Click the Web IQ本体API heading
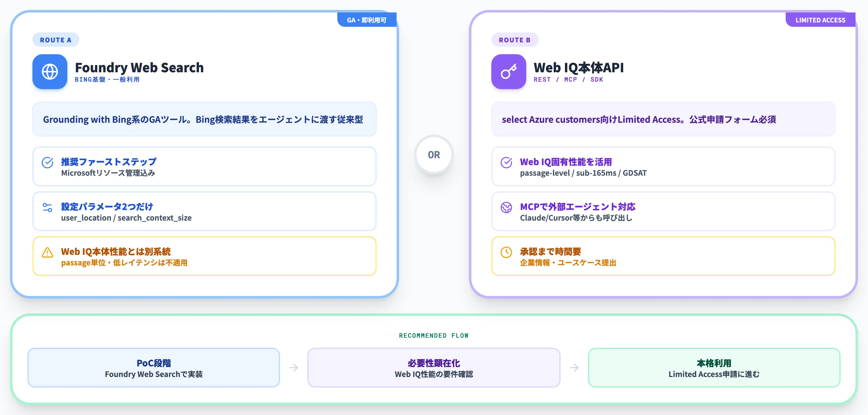 [579, 68]
